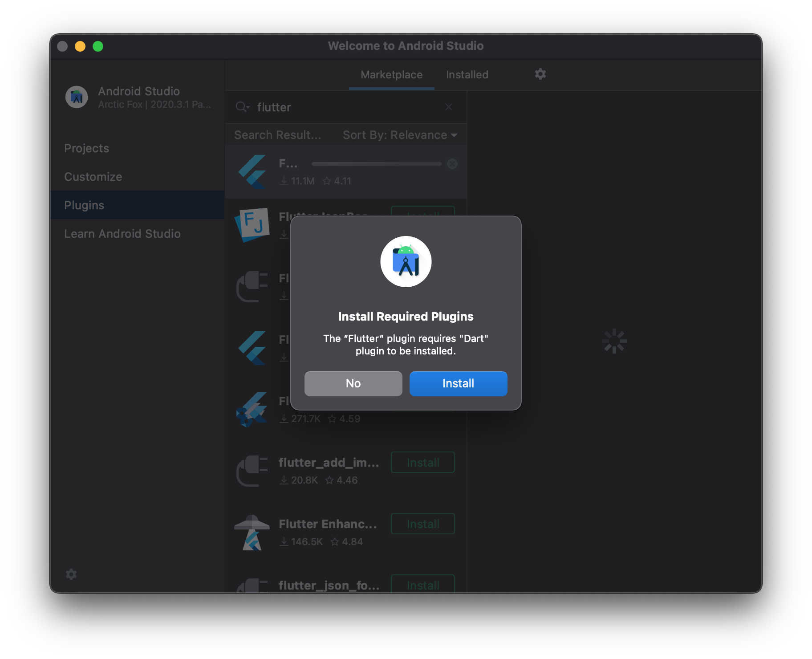Click the Flutter download progress bar
812x659 pixels.
pyautogui.click(x=376, y=164)
